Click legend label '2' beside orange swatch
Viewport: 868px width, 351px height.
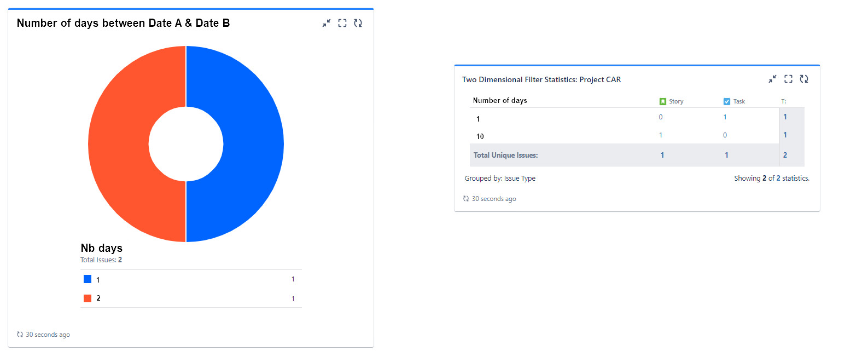pos(98,298)
